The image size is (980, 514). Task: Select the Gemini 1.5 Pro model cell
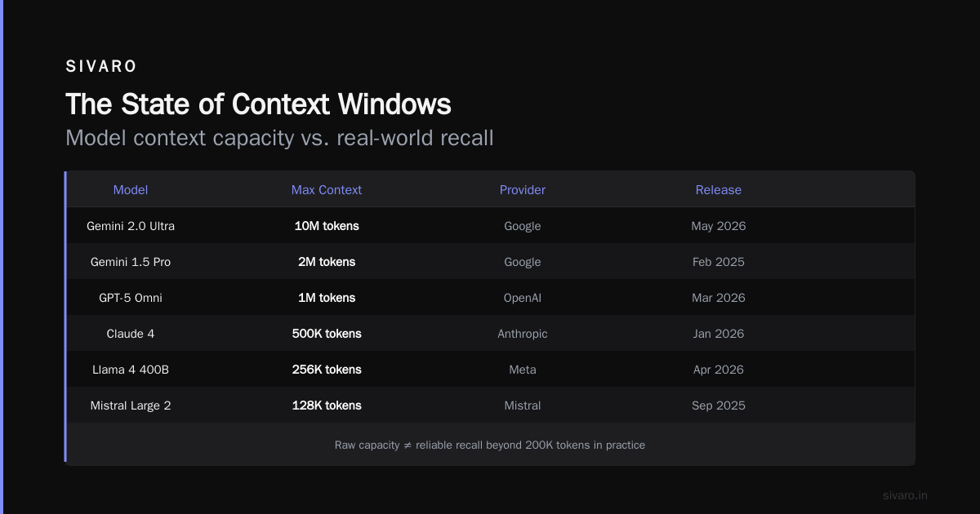[x=131, y=262]
